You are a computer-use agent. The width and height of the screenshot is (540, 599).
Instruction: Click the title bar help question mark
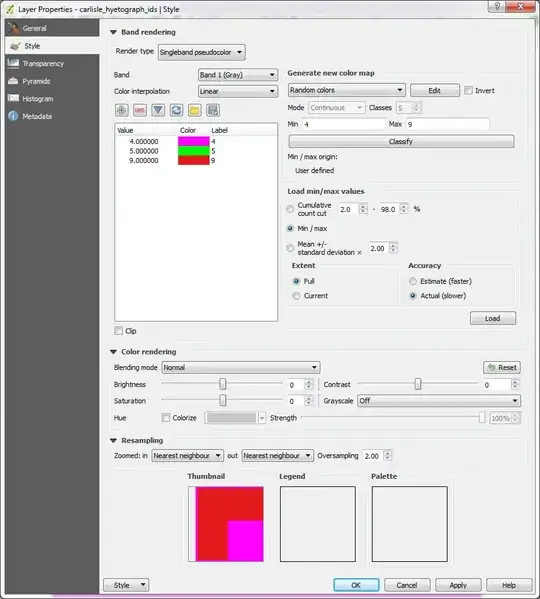tap(496, 6)
